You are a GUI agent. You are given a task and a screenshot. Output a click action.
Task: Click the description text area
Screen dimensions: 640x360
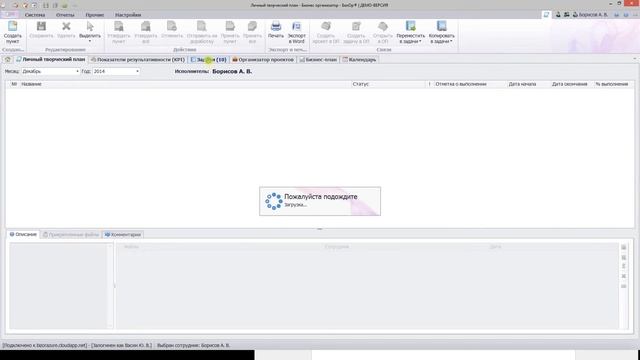pos(60,286)
